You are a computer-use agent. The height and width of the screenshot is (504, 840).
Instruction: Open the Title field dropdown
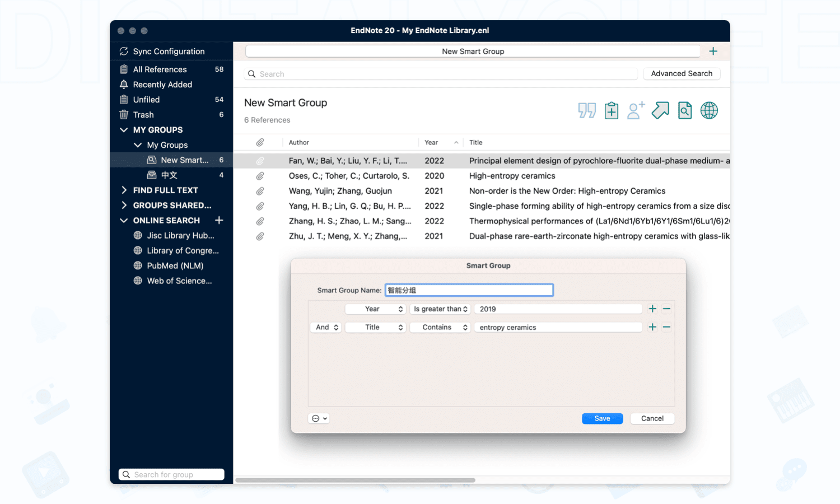pos(375,327)
